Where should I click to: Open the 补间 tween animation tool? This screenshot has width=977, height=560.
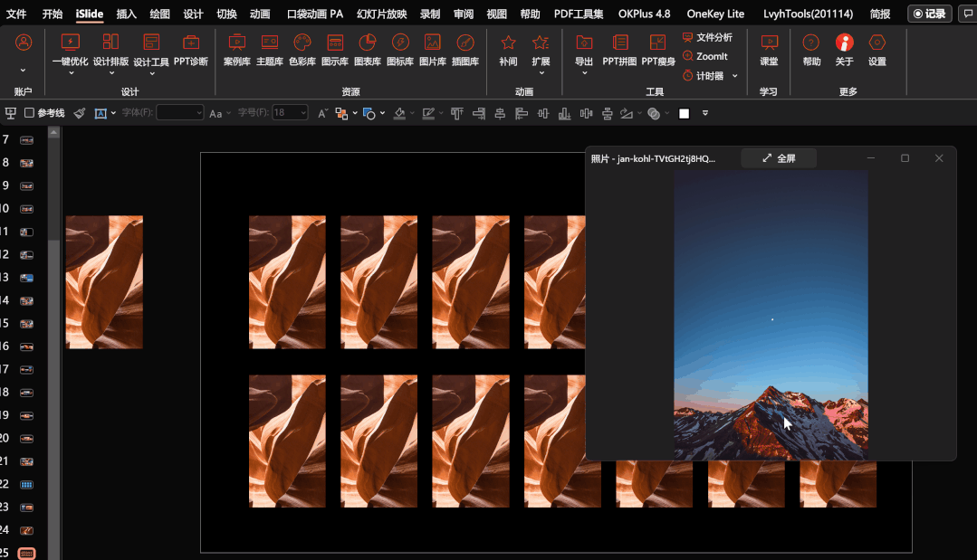tap(508, 49)
